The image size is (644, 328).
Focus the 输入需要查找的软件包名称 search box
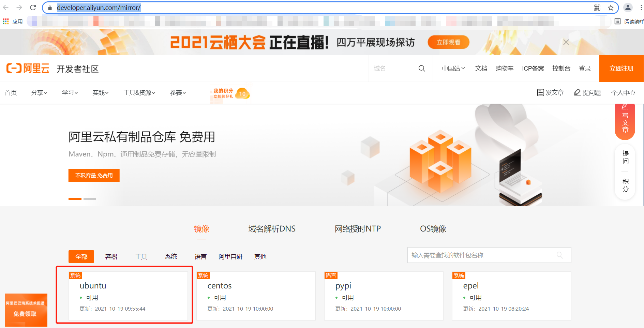pos(489,255)
